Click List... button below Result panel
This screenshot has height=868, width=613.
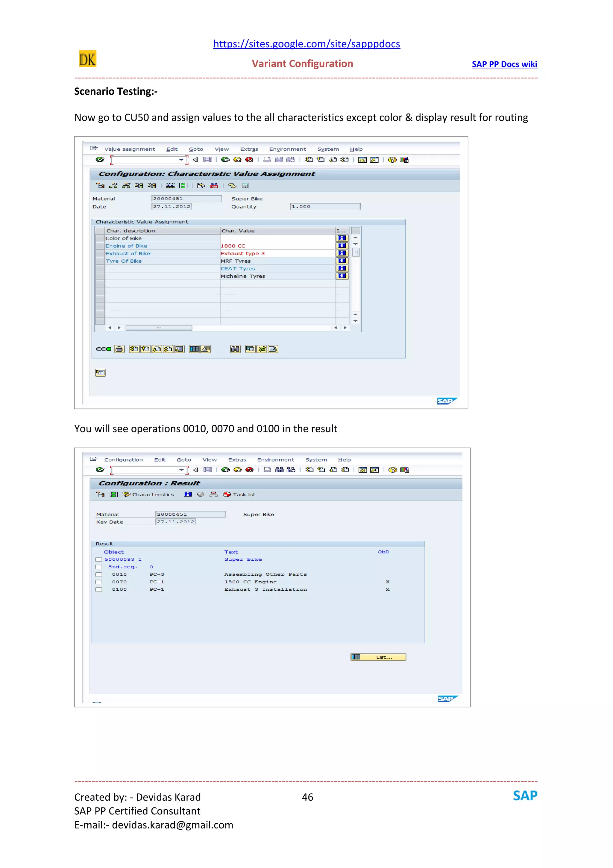coord(378,657)
